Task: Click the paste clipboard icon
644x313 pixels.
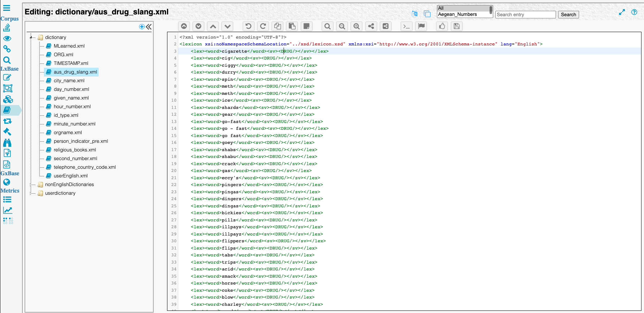Action: coord(292,26)
